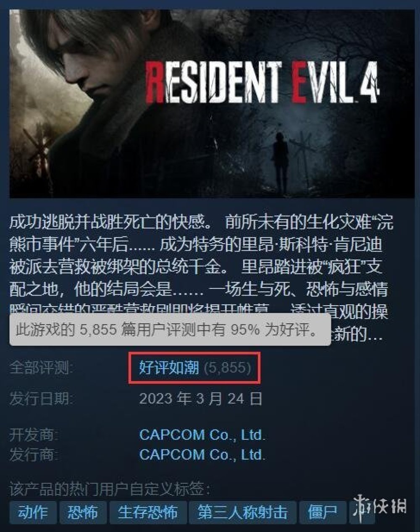
Task: Expand more tags button beside 僵尸
Action: [362, 512]
